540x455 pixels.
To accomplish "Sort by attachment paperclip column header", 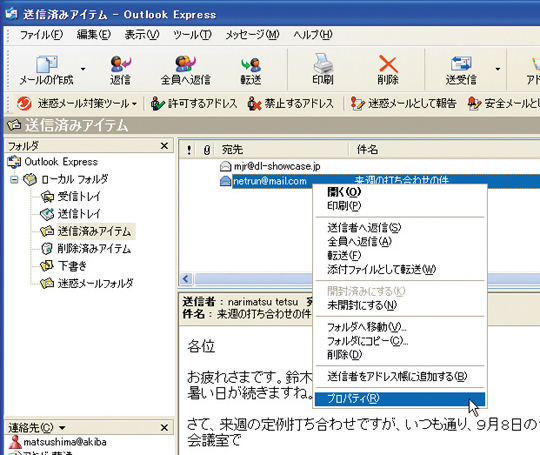I will click(x=206, y=149).
